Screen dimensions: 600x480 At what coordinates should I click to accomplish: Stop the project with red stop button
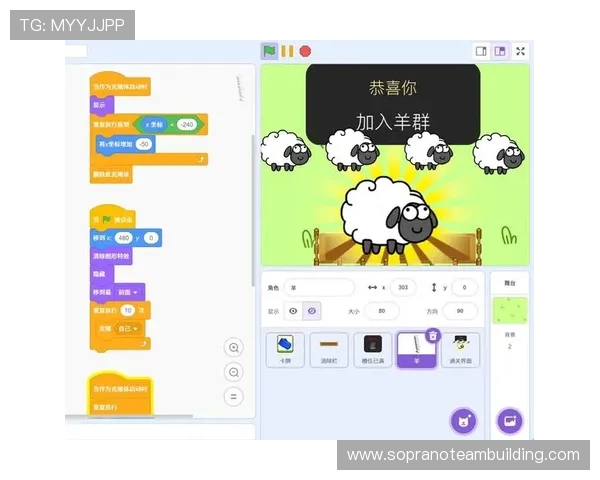point(305,51)
